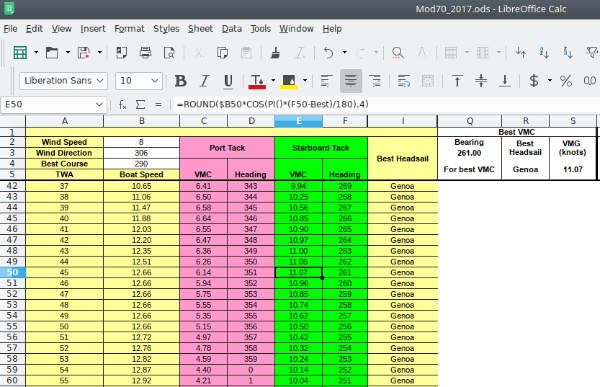Click the Function Wizard fx icon
Screen dimensions: 600x387
pyautogui.click(x=122, y=105)
